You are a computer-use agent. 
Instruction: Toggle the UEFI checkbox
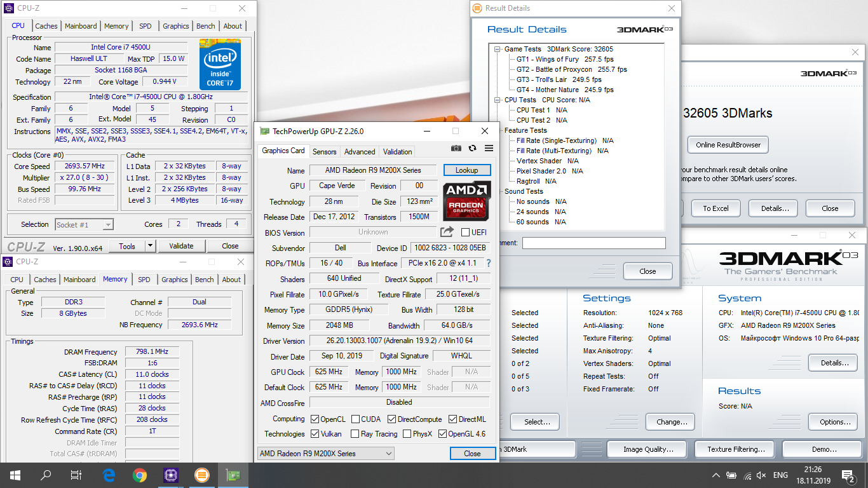tap(466, 233)
